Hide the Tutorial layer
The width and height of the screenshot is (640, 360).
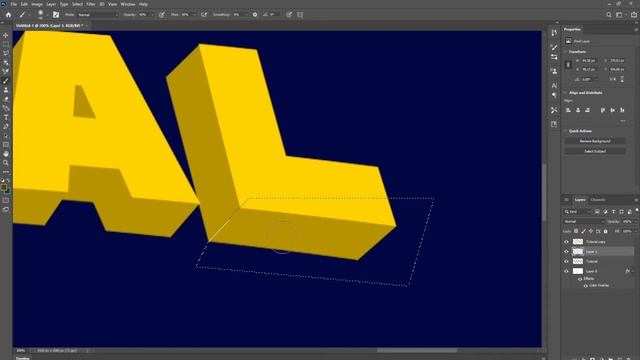[x=566, y=262]
